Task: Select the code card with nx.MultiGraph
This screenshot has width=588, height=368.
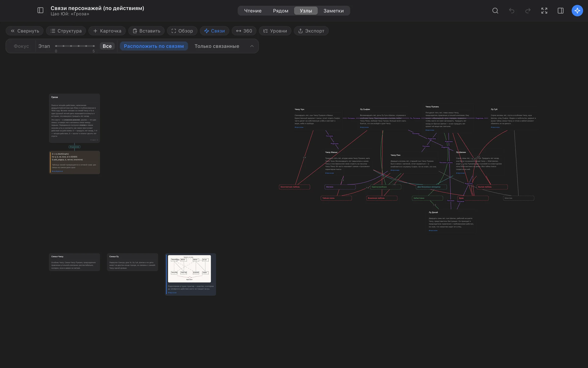Action: click(x=74, y=162)
